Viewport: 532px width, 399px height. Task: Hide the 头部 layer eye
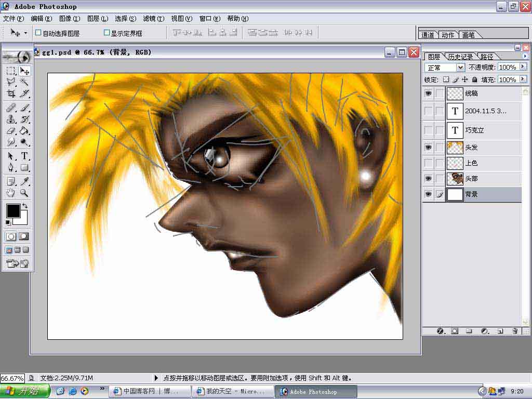(428, 179)
